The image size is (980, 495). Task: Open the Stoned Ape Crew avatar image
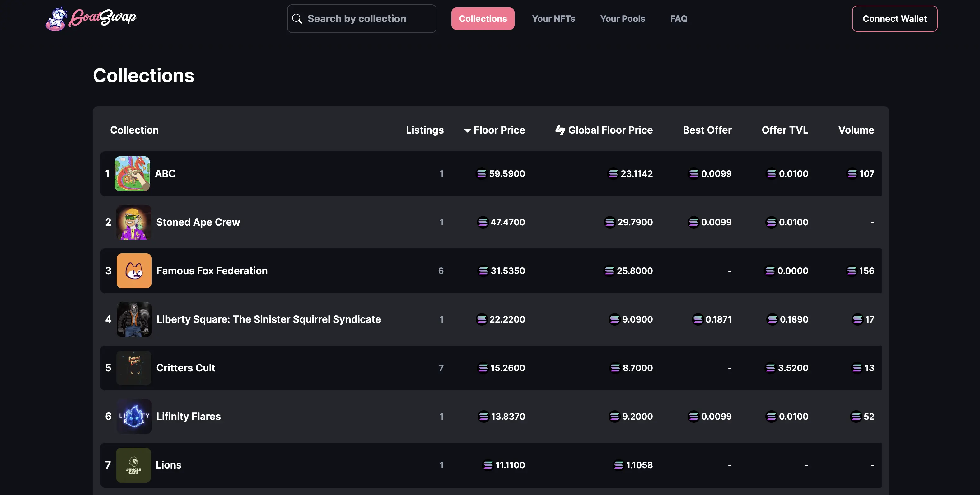click(x=133, y=222)
